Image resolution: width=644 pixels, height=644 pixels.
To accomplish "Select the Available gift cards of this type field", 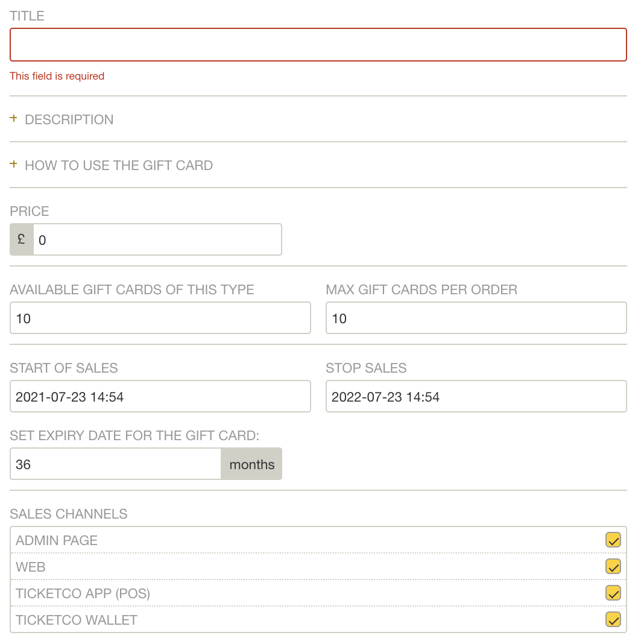I will [x=160, y=318].
